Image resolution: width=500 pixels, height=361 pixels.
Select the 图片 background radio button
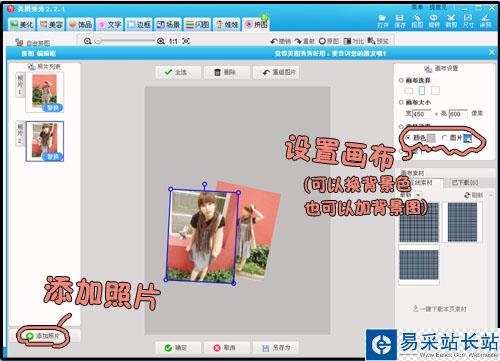click(444, 138)
